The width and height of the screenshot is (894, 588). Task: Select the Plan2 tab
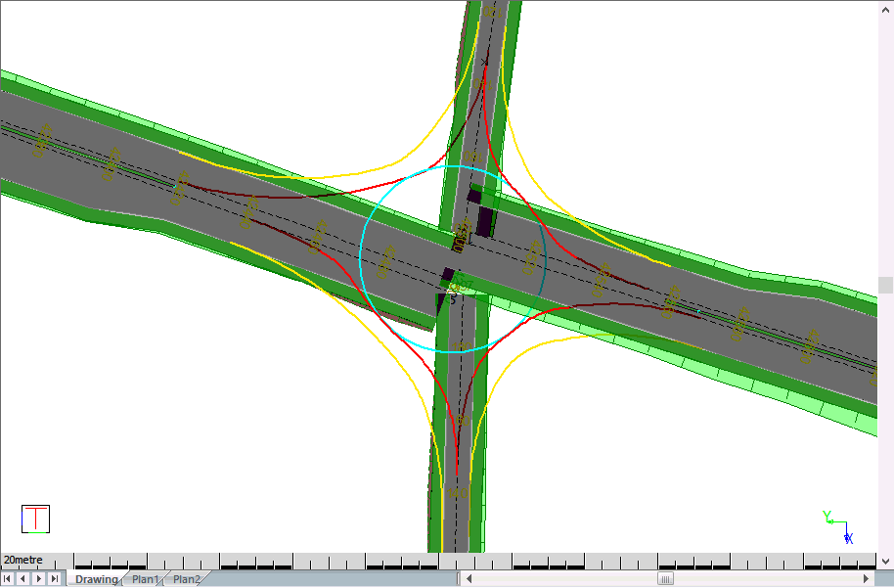pyautogui.click(x=186, y=579)
